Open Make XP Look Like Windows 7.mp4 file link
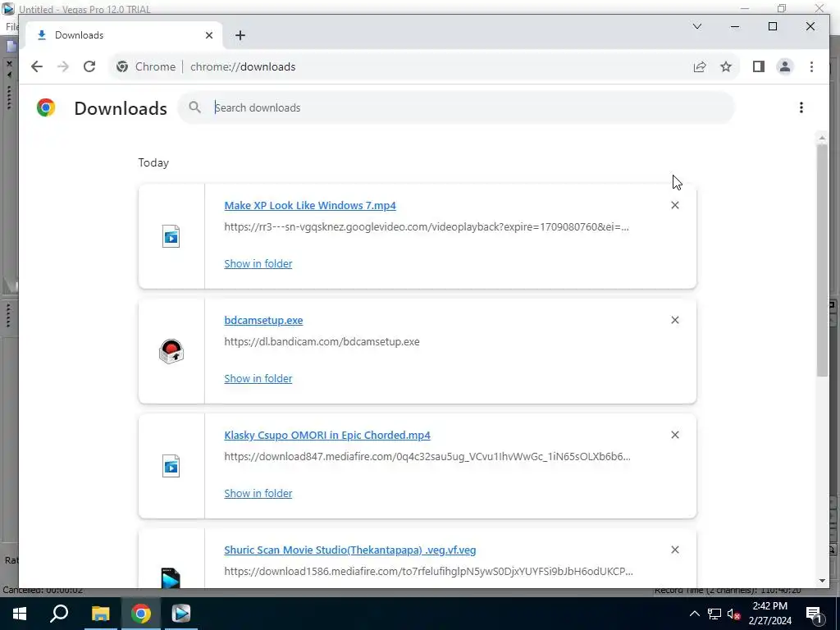The image size is (840, 630). [x=310, y=205]
